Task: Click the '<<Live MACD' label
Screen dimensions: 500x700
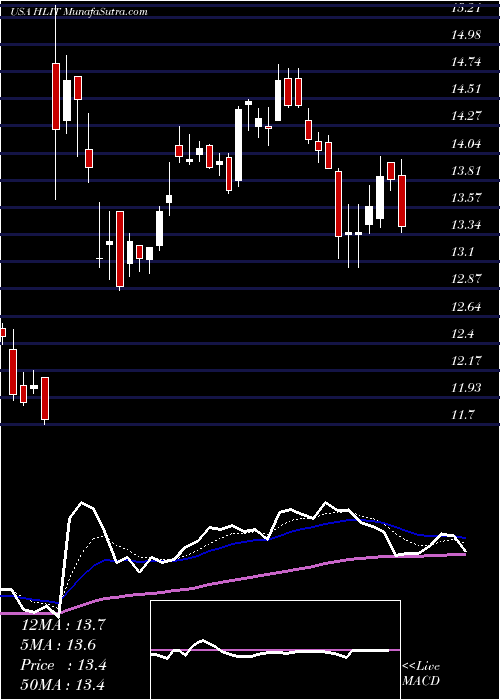Action: pyautogui.click(x=421, y=674)
